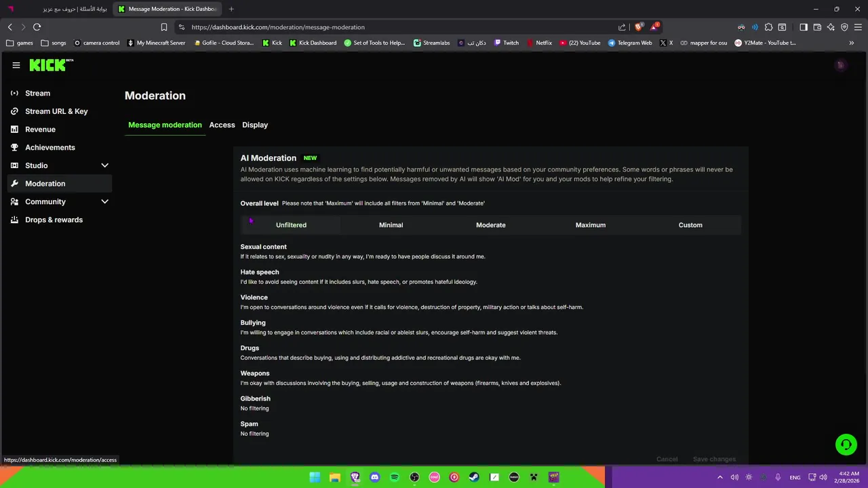This screenshot has height=488, width=868.
Task: Toggle the browser sidebar panel
Action: point(804,27)
